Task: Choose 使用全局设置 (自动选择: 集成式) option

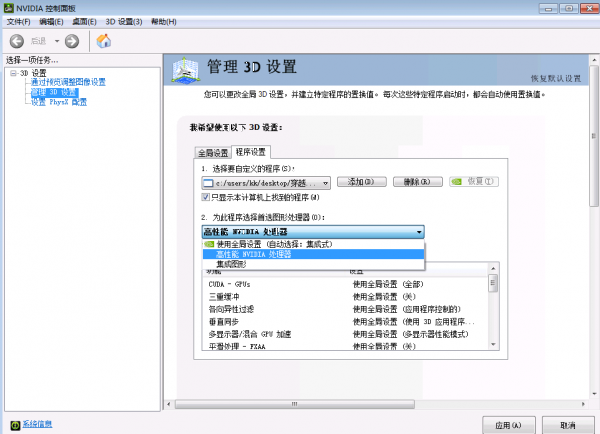Action: click(x=313, y=244)
